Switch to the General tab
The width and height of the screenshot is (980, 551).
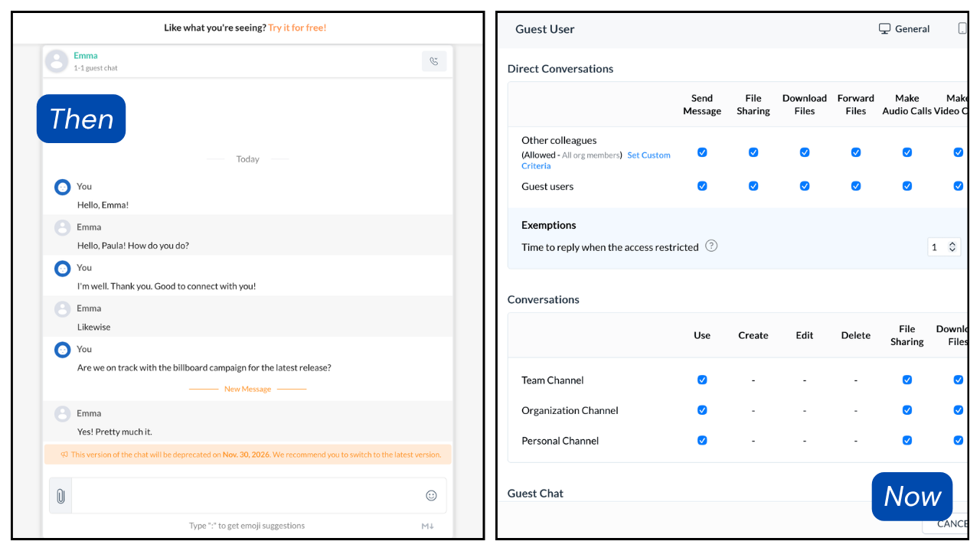click(x=904, y=29)
